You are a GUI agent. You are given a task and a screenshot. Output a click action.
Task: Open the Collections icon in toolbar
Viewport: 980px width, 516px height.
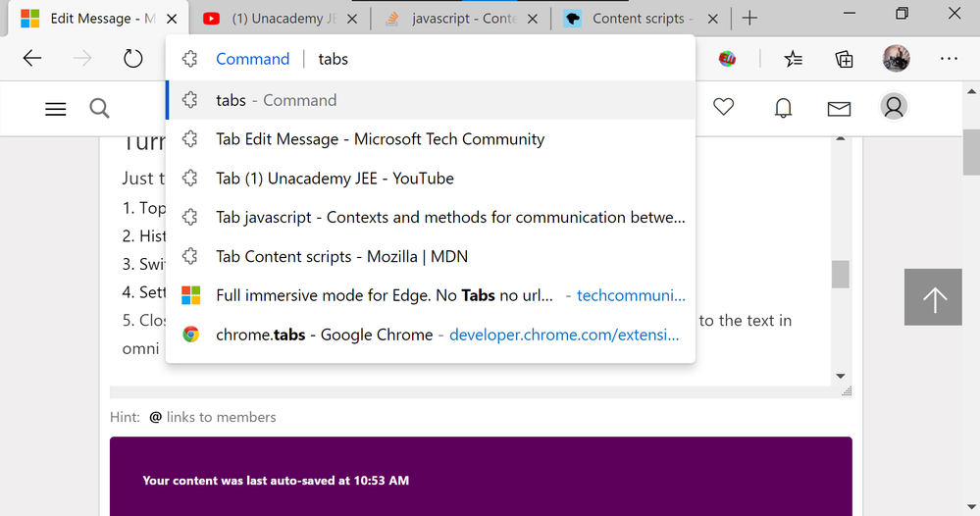coord(844,59)
